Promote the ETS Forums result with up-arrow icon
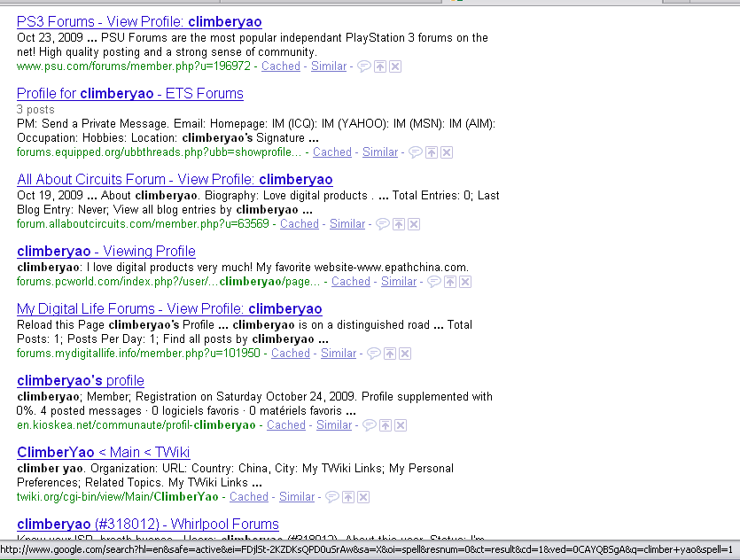Image resolution: width=740 pixels, height=560 pixels. click(x=431, y=152)
